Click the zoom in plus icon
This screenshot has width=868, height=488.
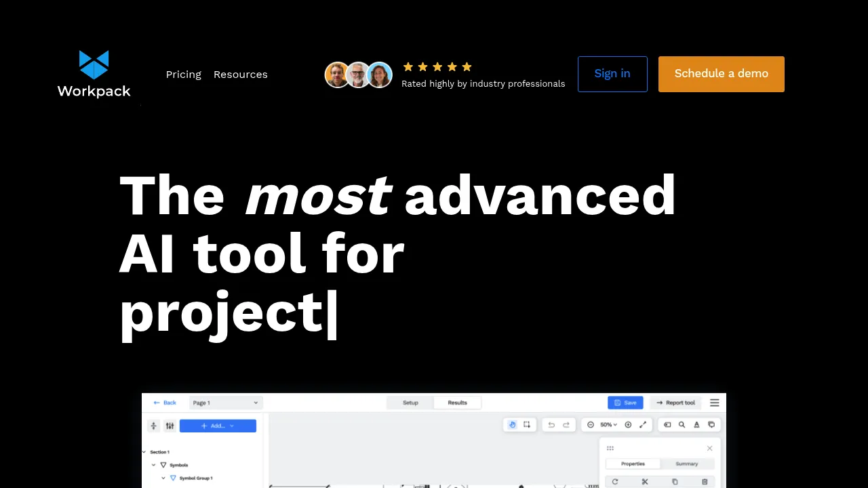pyautogui.click(x=628, y=424)
